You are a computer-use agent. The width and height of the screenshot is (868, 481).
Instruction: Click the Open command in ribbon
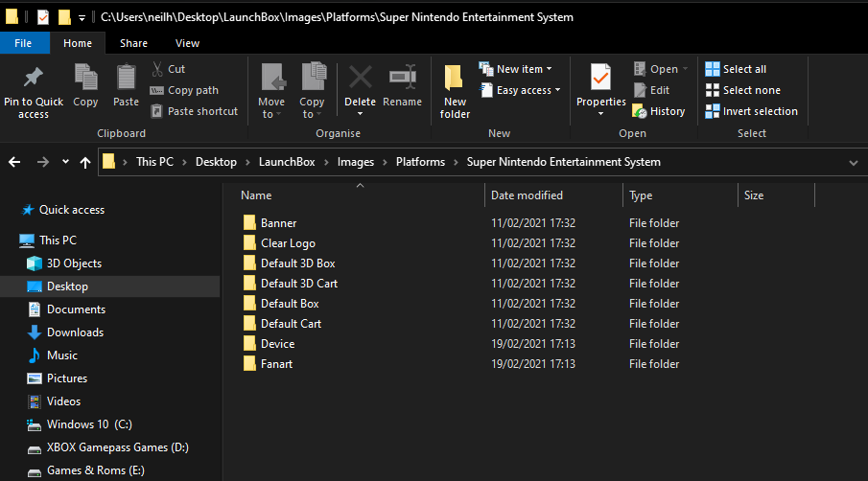click(661, 69)
